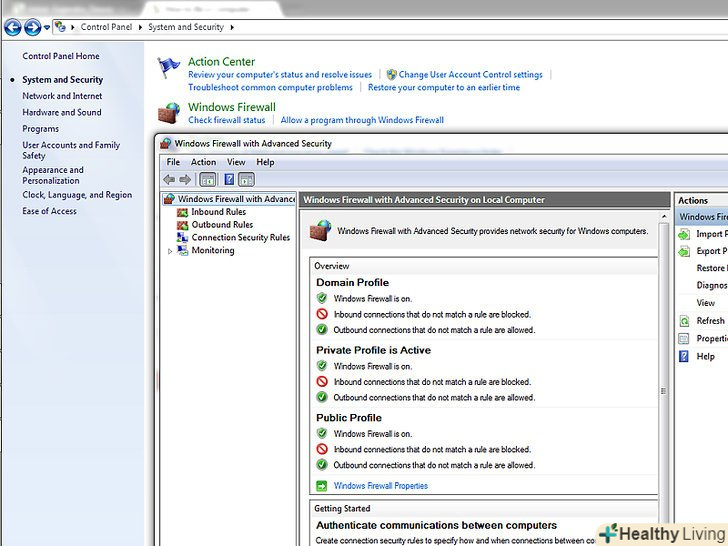The image size is (728, 546).
Task: Click the center pane vertical scrollbar thumb
Action: [663, 391]
